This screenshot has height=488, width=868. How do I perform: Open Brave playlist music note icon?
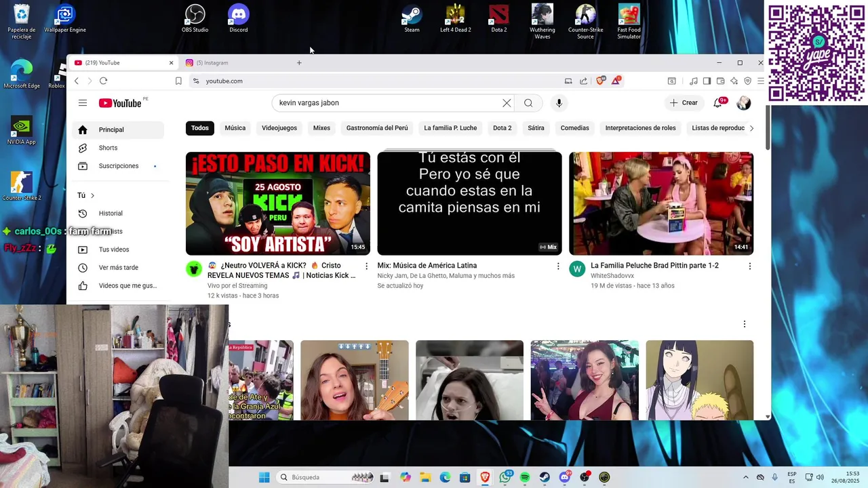click(693, 81)
